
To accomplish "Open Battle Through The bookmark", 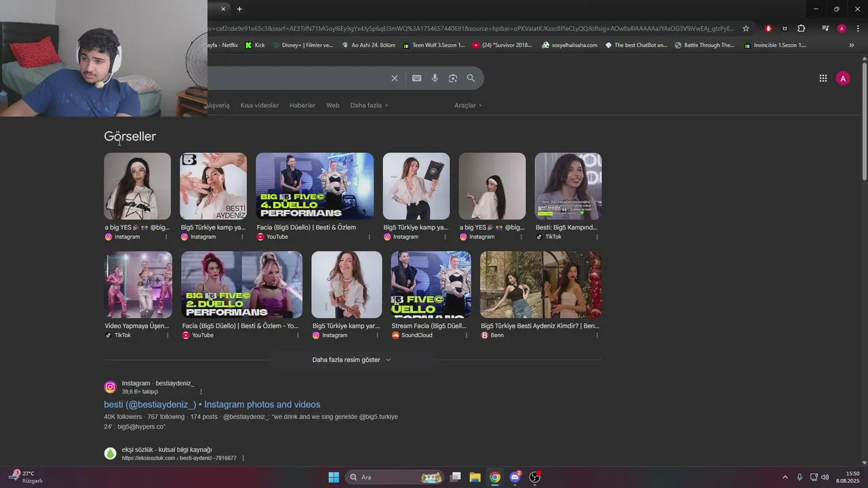I will (x=705, y=45).
